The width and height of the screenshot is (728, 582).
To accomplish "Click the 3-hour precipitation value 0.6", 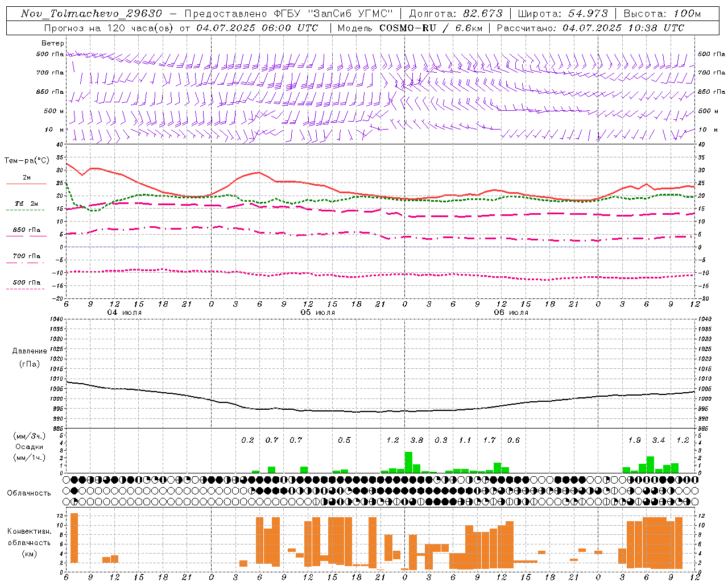I will tap(513, 440).
